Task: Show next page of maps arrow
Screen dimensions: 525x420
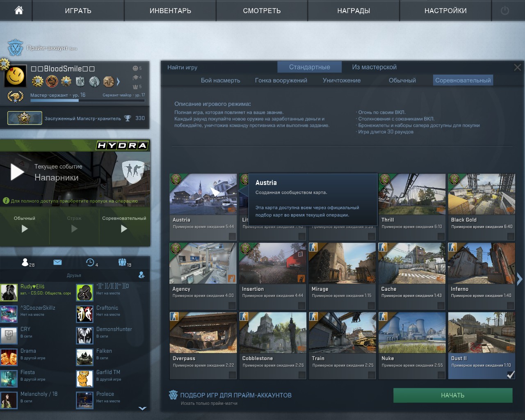Action: coord(520,279)
